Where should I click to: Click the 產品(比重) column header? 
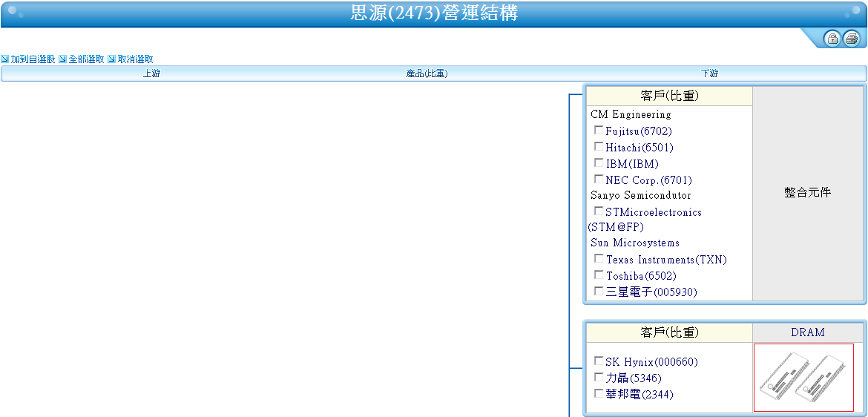tap(427, 73)
